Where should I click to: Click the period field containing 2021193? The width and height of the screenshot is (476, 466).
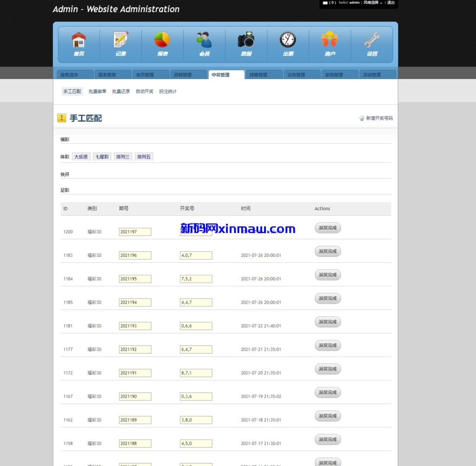click(x=135, y=326)
